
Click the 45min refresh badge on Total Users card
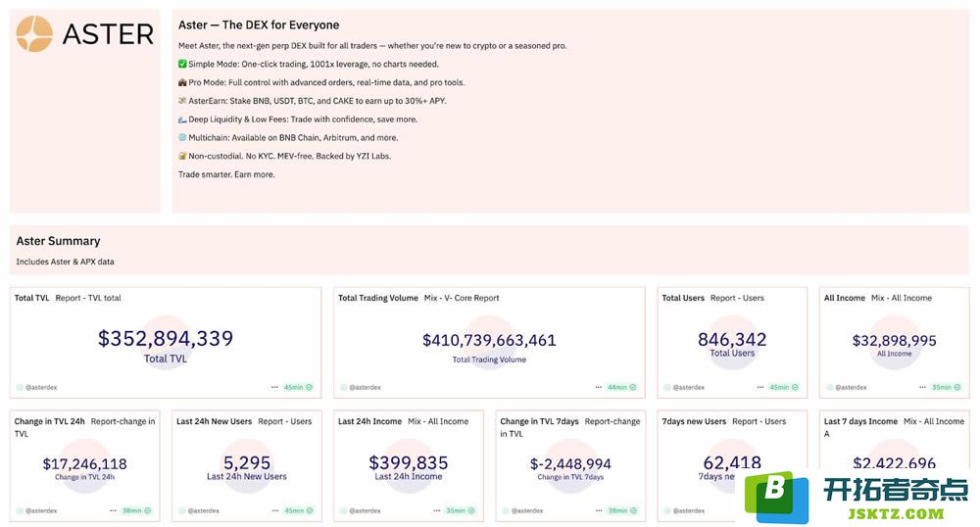pos(784,387)
